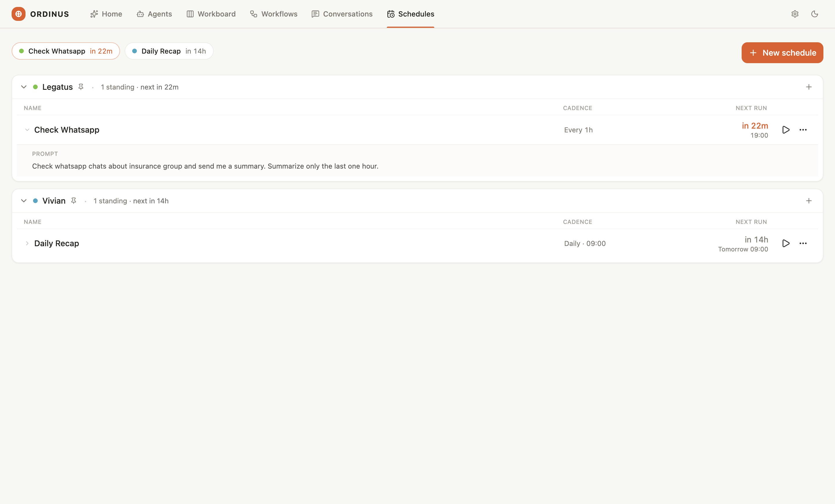Screen dimensions: 835x504
Task: Click the Check Whatsapp schedule name
Action: pos(67,130)
